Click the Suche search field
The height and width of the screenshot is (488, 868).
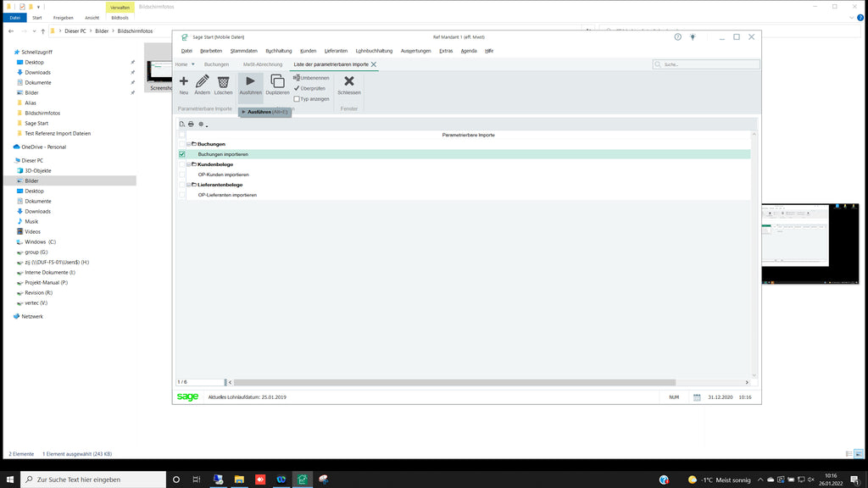click(708, 64)
